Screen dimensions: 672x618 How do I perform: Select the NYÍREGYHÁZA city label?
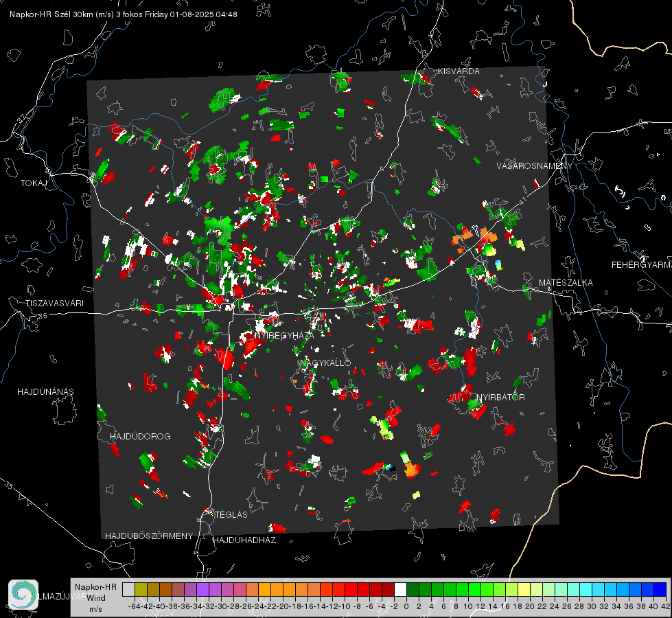284,335
